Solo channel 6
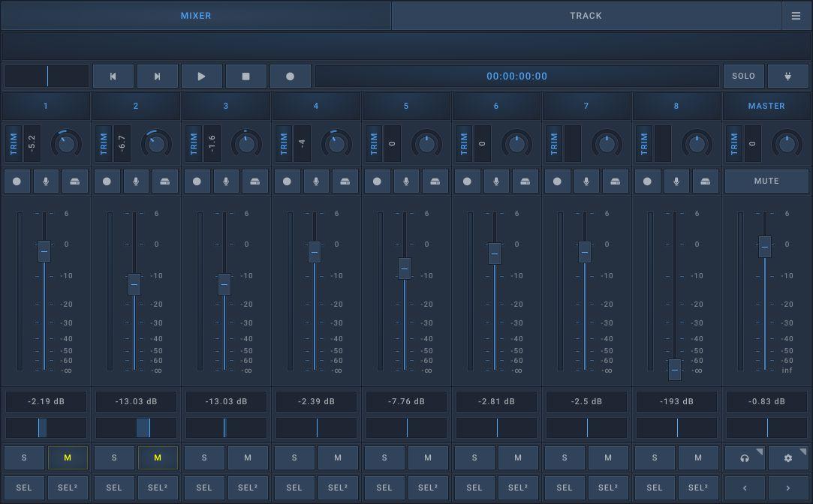This screenshot has height=504, width=813. pyautogui.click(x=474, y=458)
